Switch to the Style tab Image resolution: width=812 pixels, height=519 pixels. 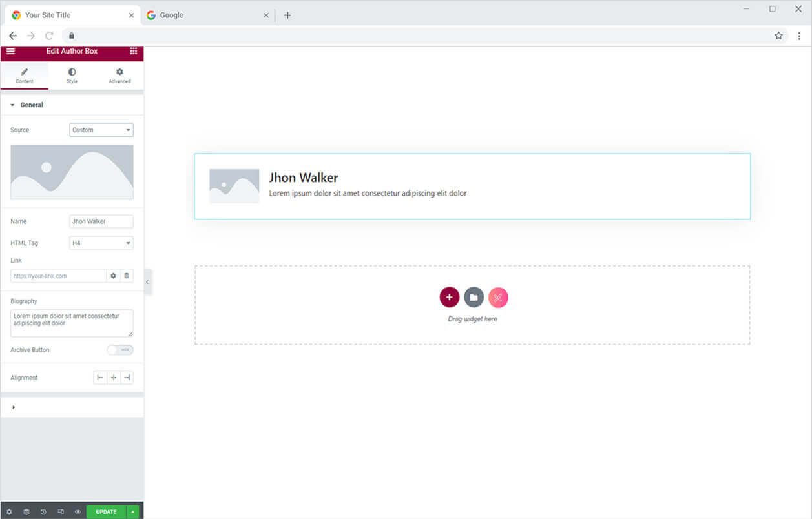pyautogui.click(x=72, y=76)
